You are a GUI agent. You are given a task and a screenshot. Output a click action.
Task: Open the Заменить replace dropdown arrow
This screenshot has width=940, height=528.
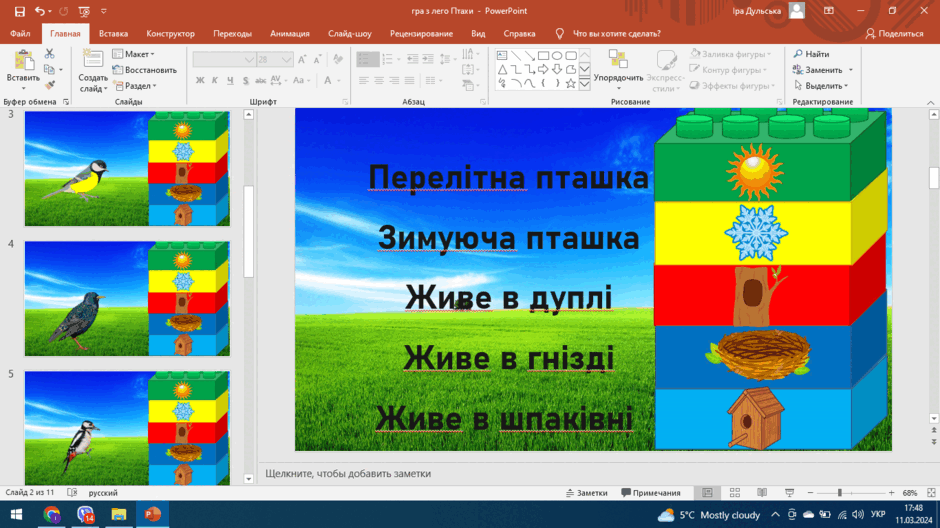(x=851, y=70)
